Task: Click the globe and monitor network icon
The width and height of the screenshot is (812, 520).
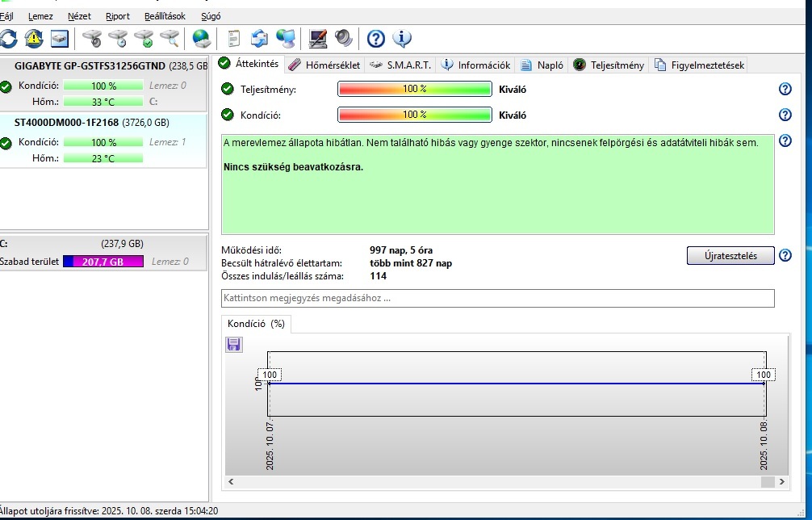Action: point(286,38)
